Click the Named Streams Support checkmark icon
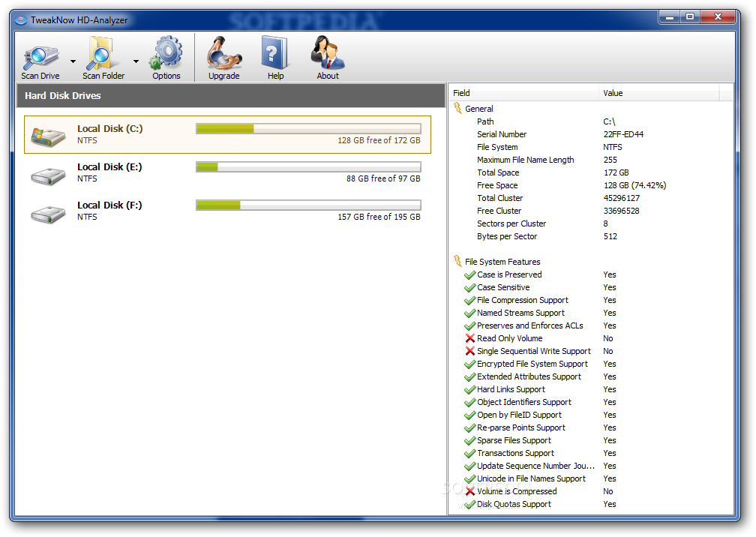756x537 pixels. (x=469, y=313)
